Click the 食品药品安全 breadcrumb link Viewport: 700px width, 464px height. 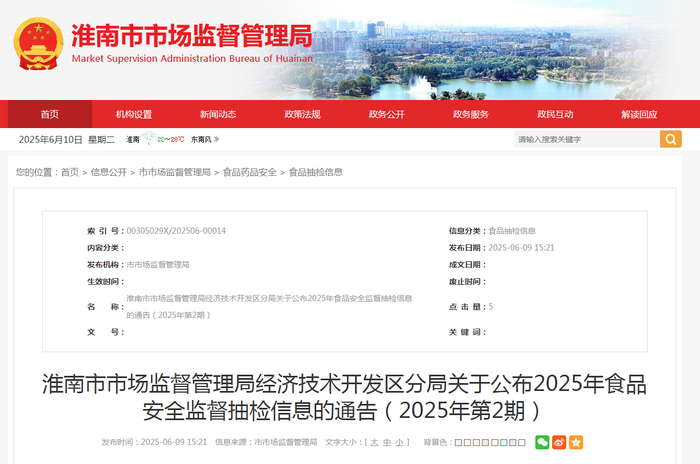tap(250, 172)
